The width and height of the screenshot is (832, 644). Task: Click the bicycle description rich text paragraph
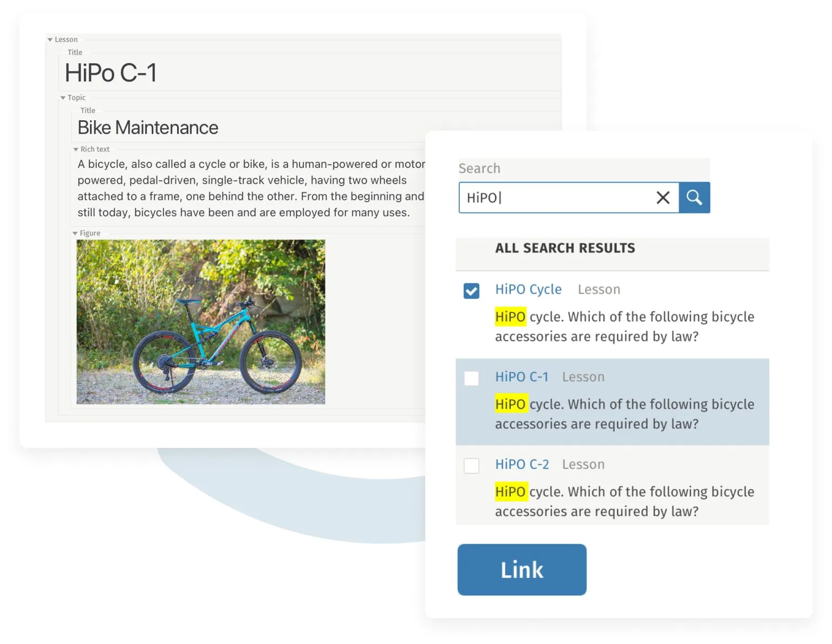tap(251, 188)
